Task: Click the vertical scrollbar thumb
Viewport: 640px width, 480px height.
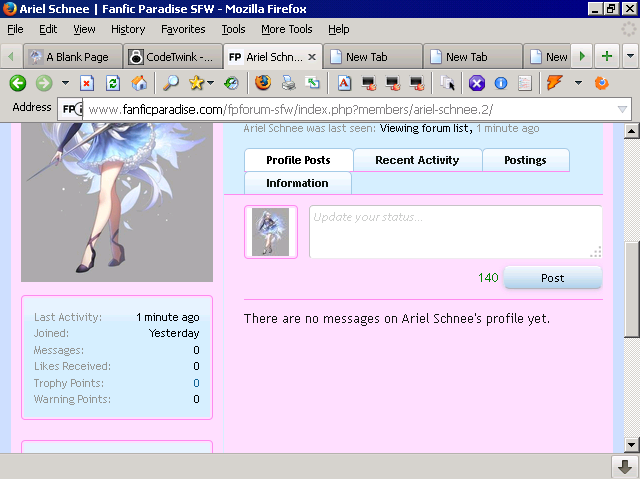Action: [631, 289]
